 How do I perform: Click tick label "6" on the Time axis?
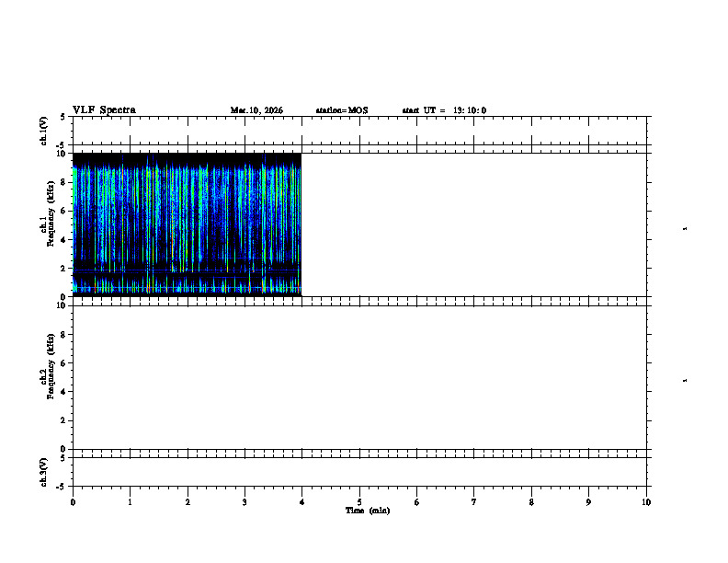(417, 502)
